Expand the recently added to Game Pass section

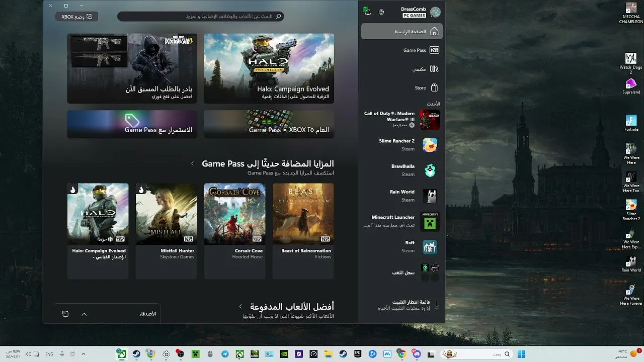point(192,163)
